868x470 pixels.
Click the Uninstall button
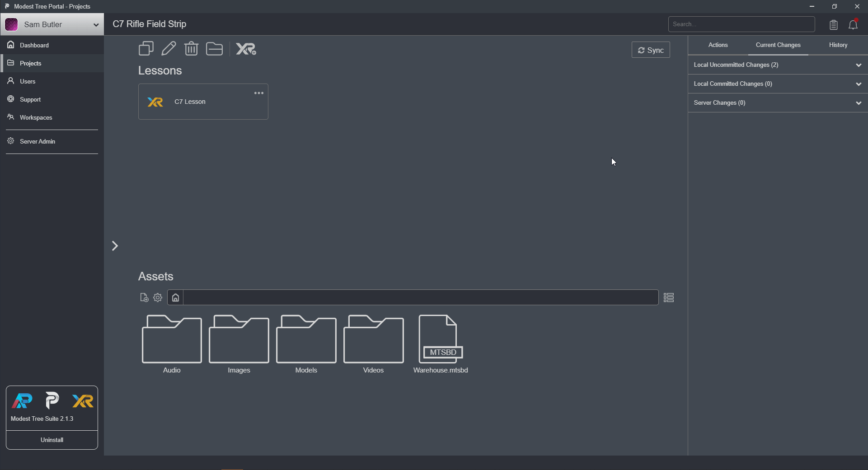click(52, 440)
